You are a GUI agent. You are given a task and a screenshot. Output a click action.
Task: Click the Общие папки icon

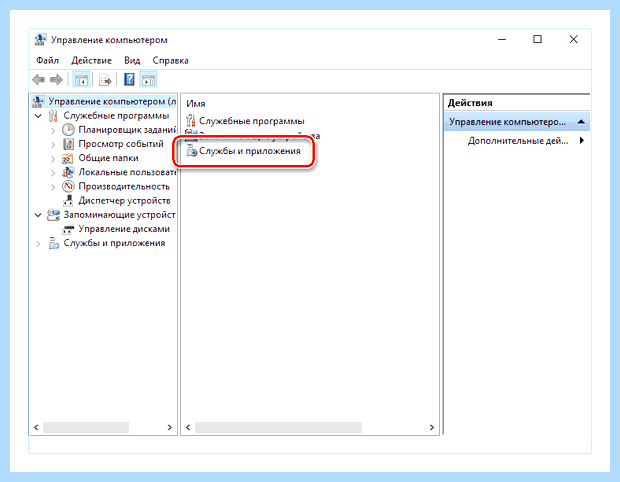(x=68, y=158)
